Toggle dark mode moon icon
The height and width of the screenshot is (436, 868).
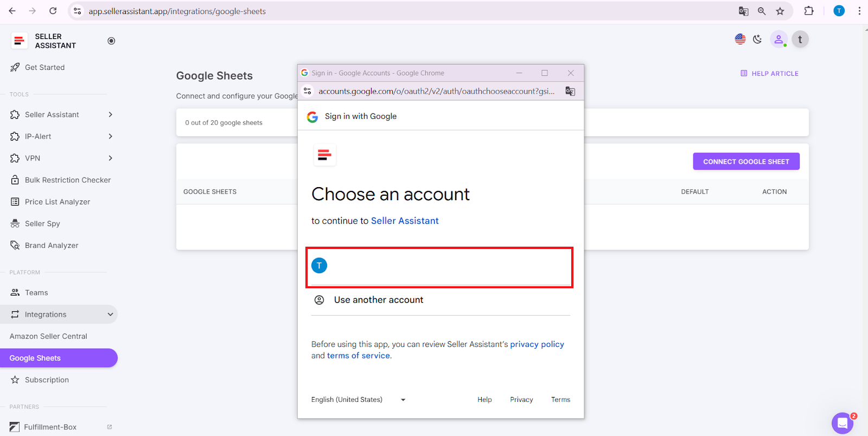757,39
